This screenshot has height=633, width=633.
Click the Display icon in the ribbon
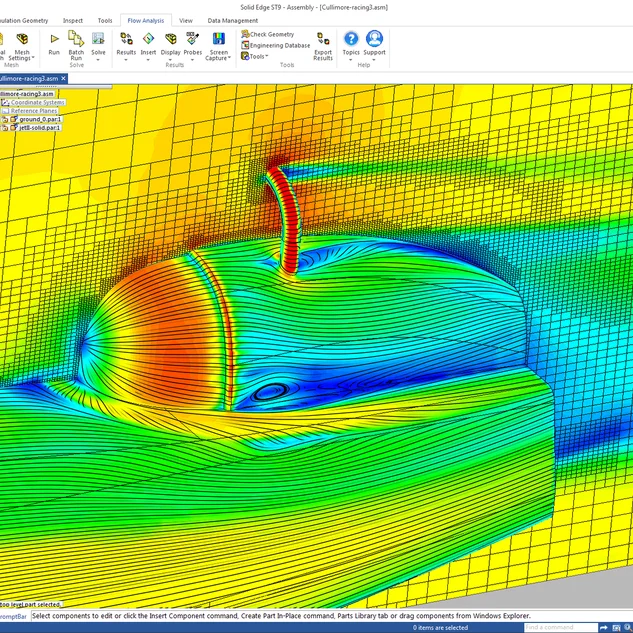[x=171, y=38]
